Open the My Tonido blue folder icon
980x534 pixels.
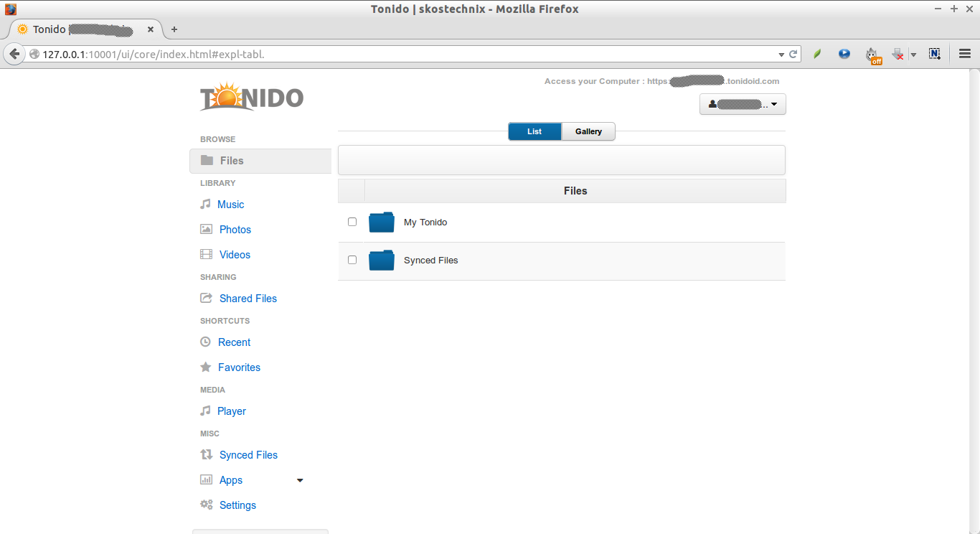coord(382,222)
